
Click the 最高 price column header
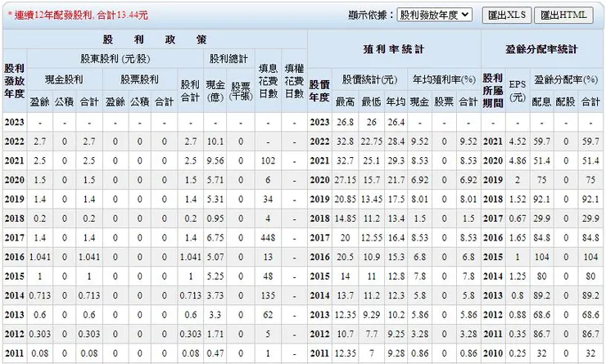pyautogui.click(x=345, y=101)
